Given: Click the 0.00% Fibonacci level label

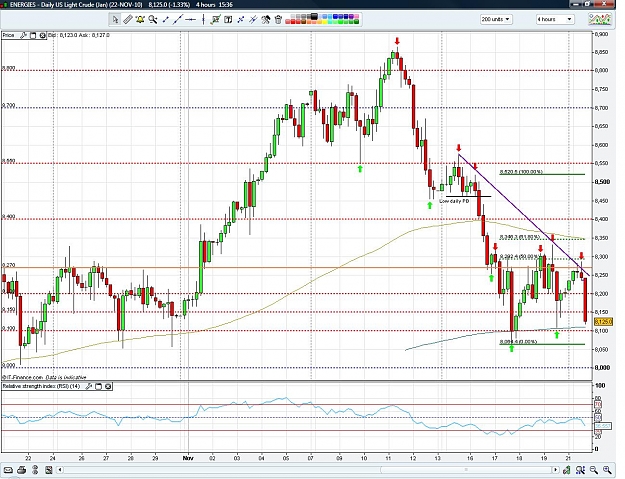Looking at the screenshot, I should [x=518, y=342].
